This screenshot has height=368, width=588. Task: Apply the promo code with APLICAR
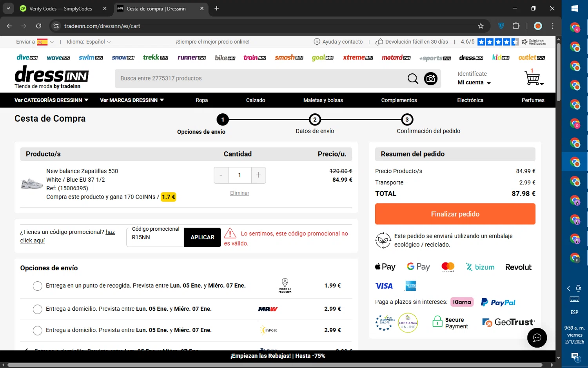(x=202, y=237)
